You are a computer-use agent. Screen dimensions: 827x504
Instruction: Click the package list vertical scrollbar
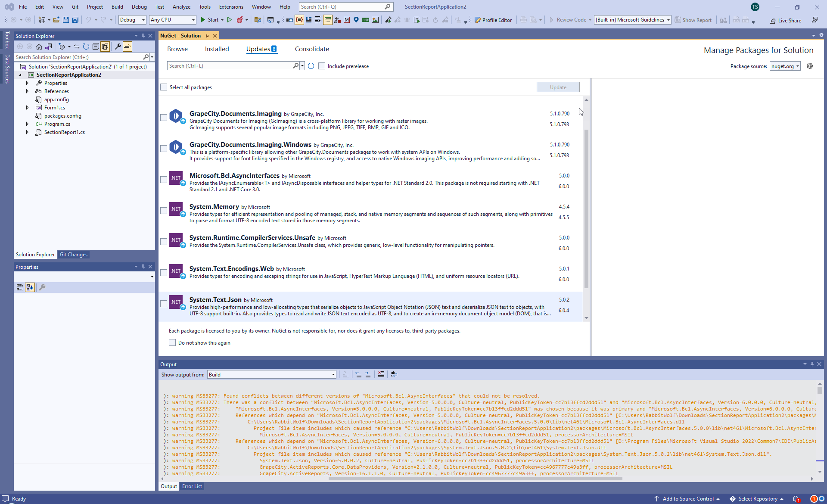586,208
